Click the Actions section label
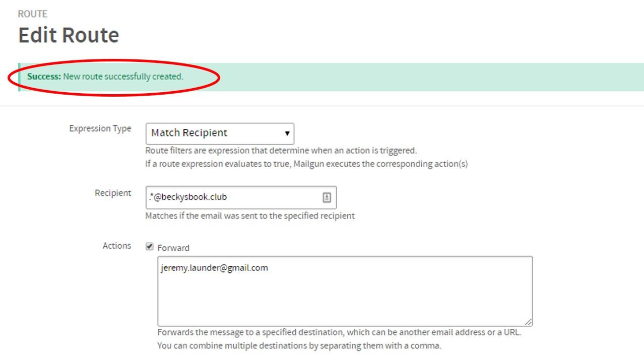The image size is (644, 362). (117, 246)
